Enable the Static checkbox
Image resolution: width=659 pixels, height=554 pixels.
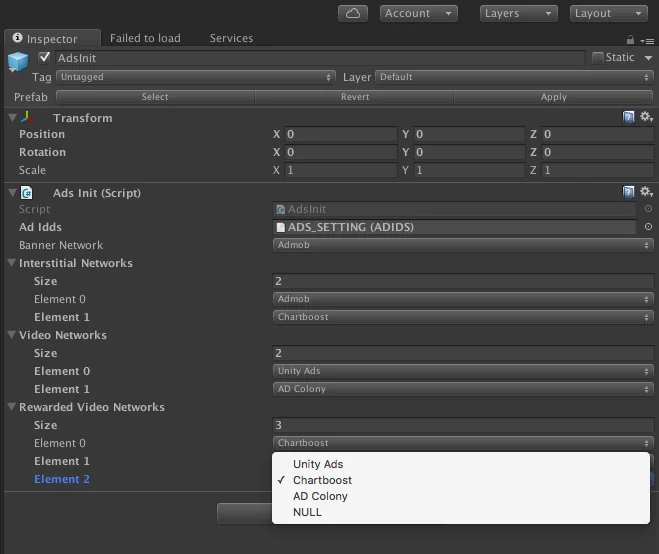click(x=597, y=58)
